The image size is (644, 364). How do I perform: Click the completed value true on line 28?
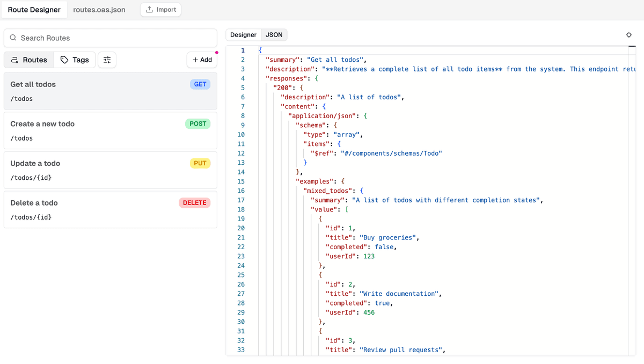(382, 303)
